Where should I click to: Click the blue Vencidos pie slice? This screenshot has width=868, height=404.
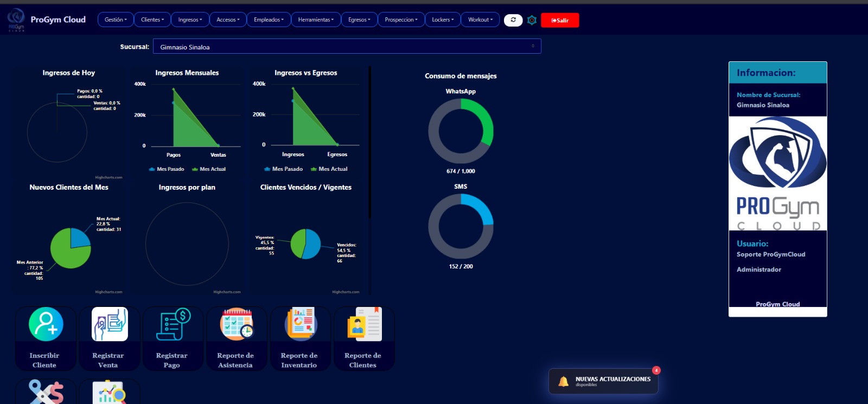[x=313, y=244]
